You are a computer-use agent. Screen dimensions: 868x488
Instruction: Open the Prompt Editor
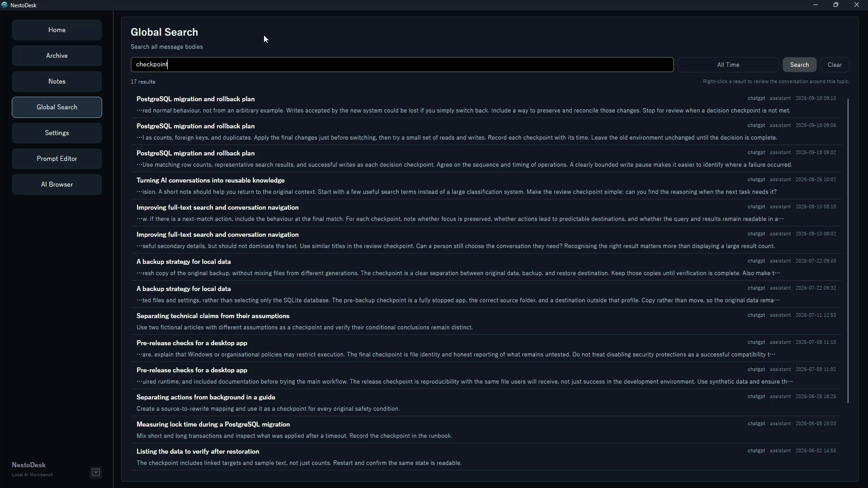[57, 159]
